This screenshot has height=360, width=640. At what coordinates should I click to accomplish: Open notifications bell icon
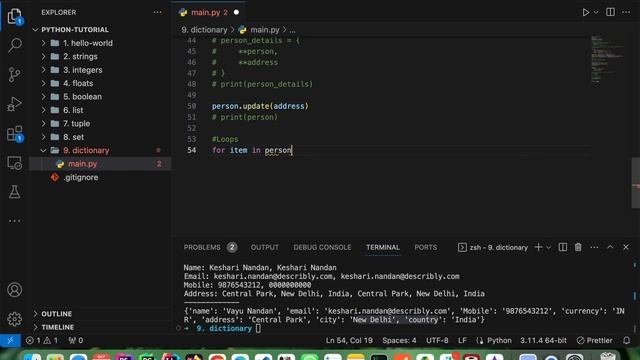(x=627, y=340)
